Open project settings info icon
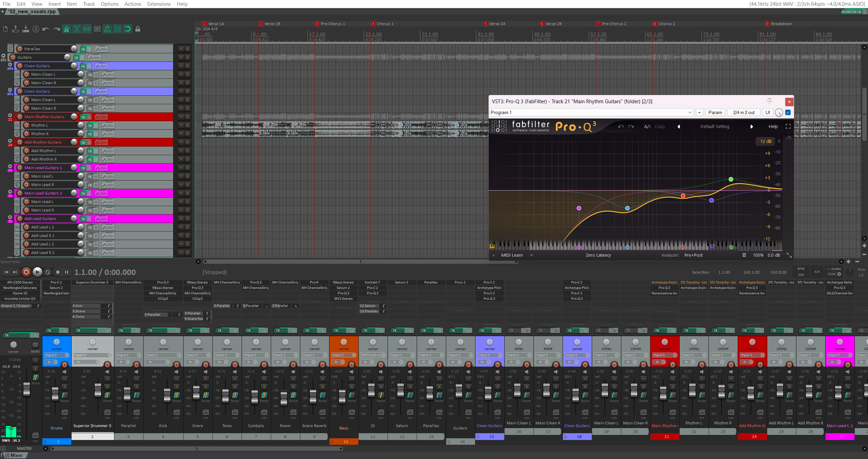 click(x=36, y=29)
